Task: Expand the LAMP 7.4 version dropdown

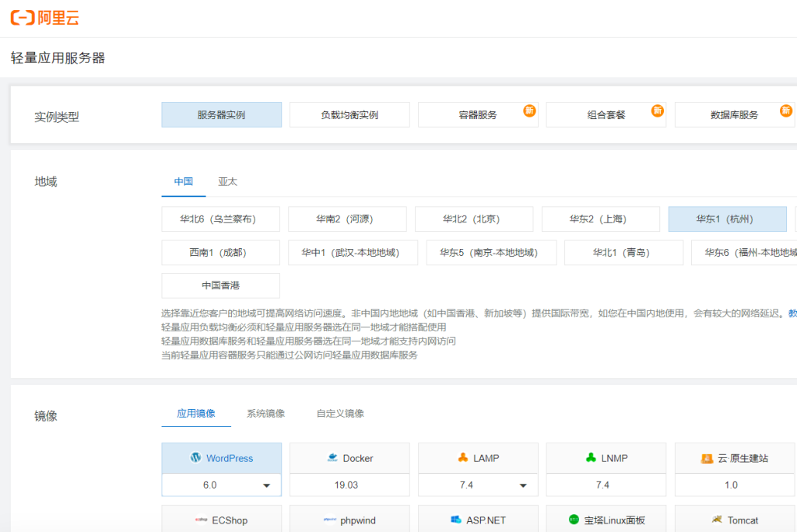Action: 523,485
